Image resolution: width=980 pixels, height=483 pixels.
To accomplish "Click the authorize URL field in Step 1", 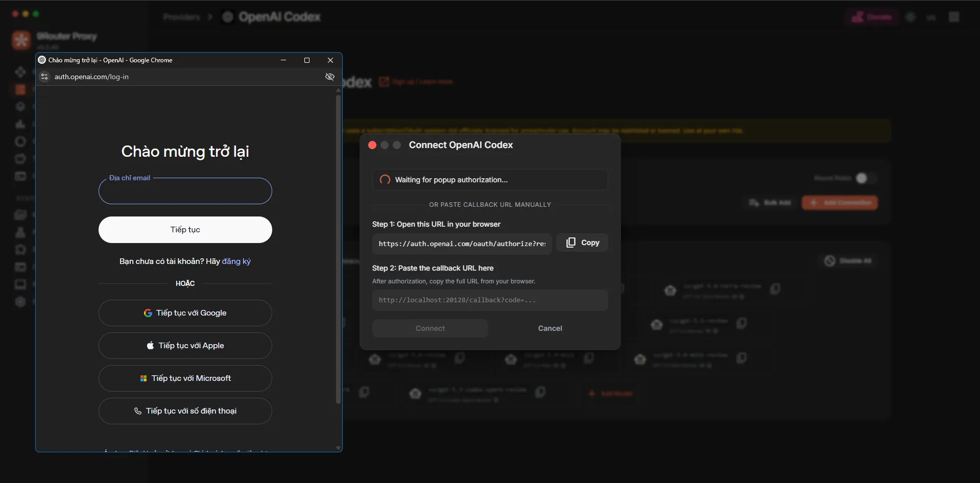I will 462,244.
